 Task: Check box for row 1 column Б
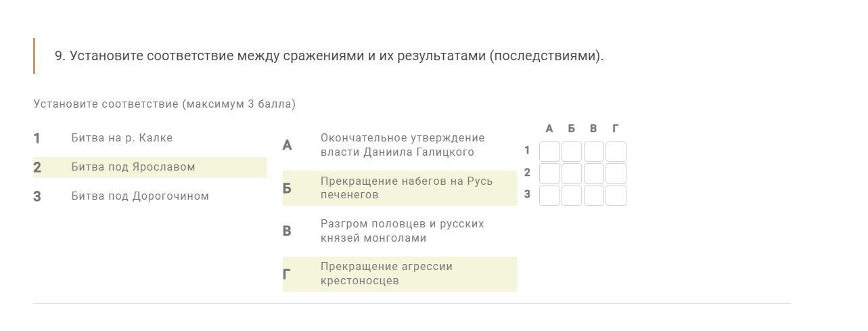pyautogui.click(x=572, y=152)
